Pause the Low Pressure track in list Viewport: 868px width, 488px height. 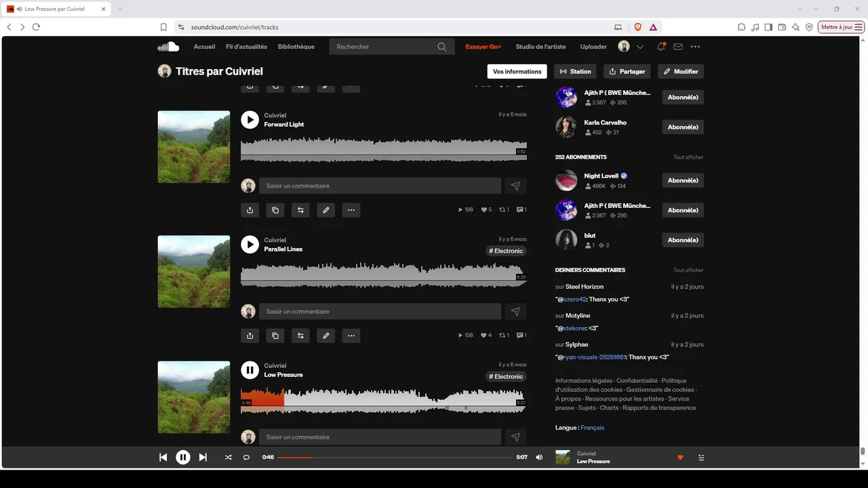click(x=250, y=370)
